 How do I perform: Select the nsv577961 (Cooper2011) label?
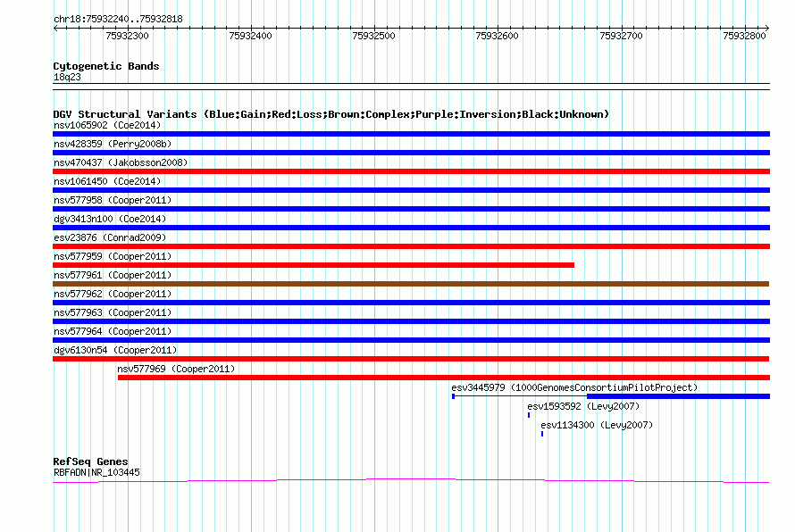point(113,275)
